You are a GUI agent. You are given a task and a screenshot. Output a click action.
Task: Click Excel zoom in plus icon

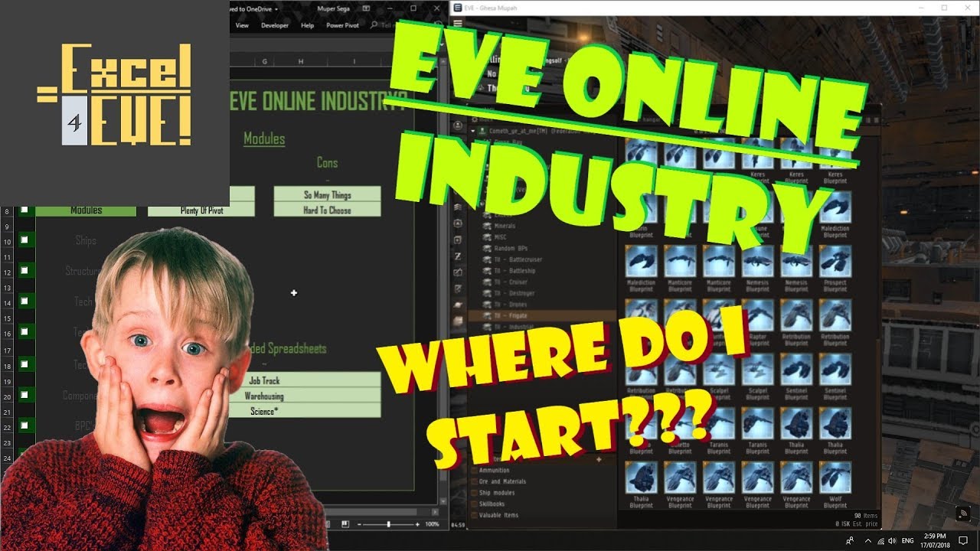(416, 524)
